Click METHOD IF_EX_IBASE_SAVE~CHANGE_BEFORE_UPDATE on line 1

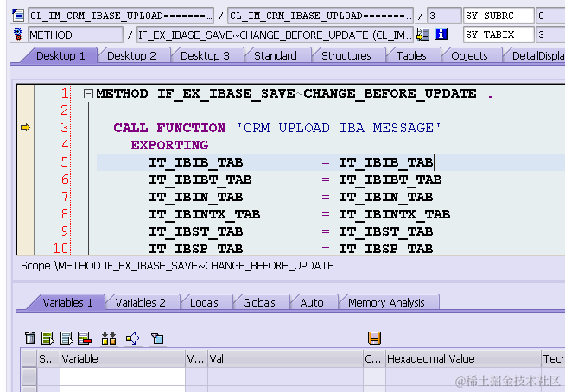tap(287, 93)
